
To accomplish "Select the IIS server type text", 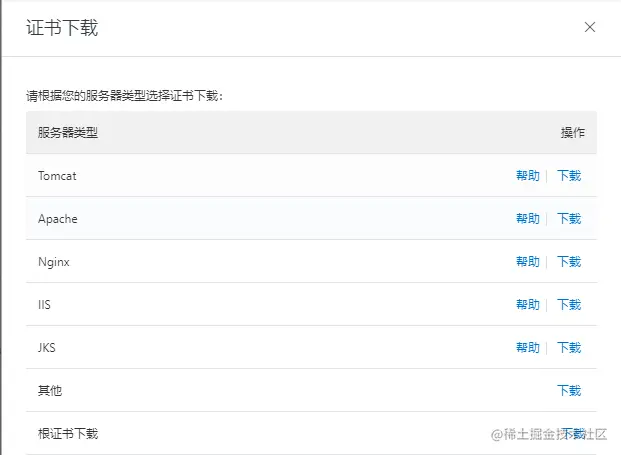I will tap(44, 305).
